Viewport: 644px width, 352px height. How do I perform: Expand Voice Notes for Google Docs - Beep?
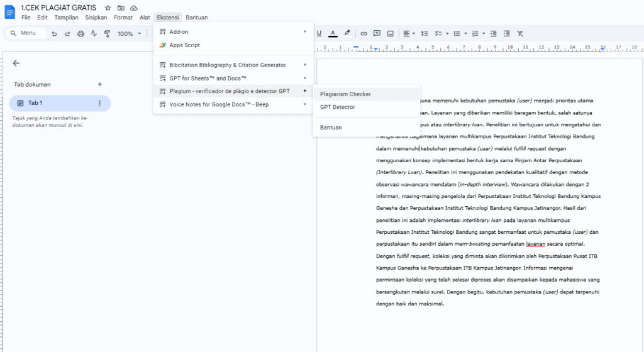click(233, 104)
